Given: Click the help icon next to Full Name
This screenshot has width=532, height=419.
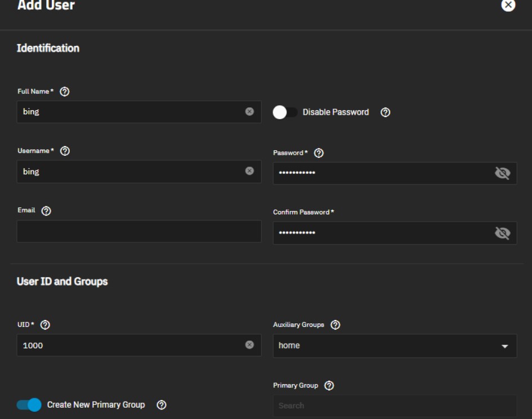Looking at the screenshot, I should pyautogui.click(x=65, y=92).
